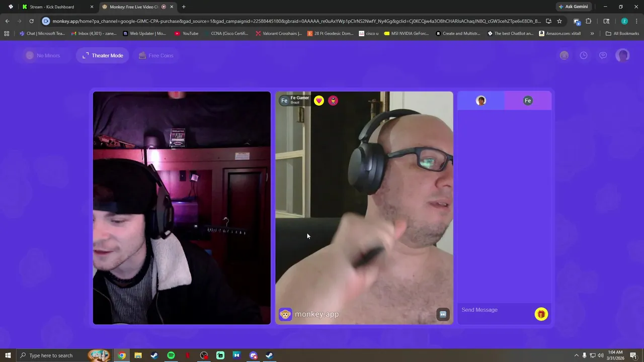Click the Theater Mode button
The image size is (644, 362).
pos(103,55)
